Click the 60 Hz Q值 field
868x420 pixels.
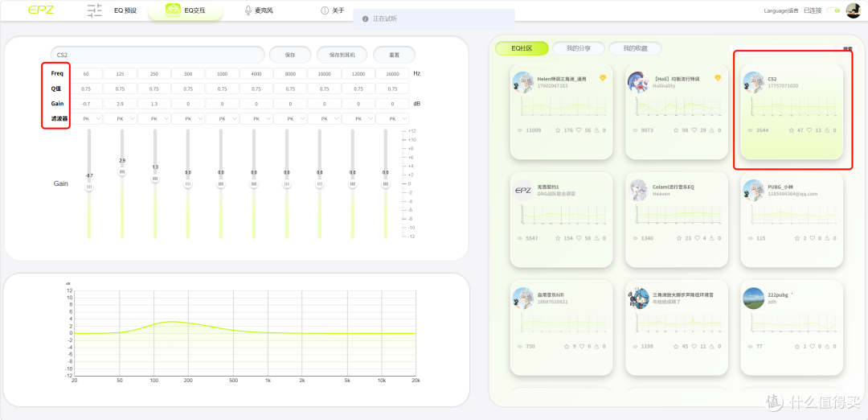[x=86, y=89]
